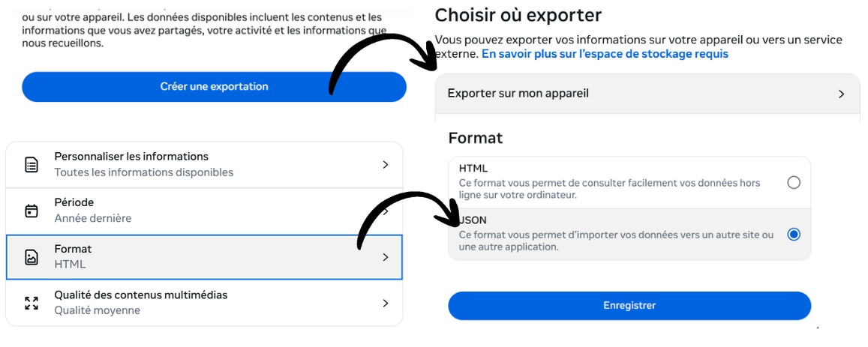
Task: Click the JSON option description text
Action: tap(615, 241)
